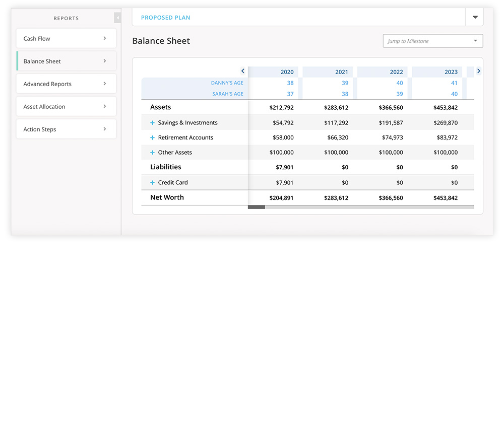The image size is (504, 428).
Task: Select the 2023 column header
Action: (x=437, y=72)
